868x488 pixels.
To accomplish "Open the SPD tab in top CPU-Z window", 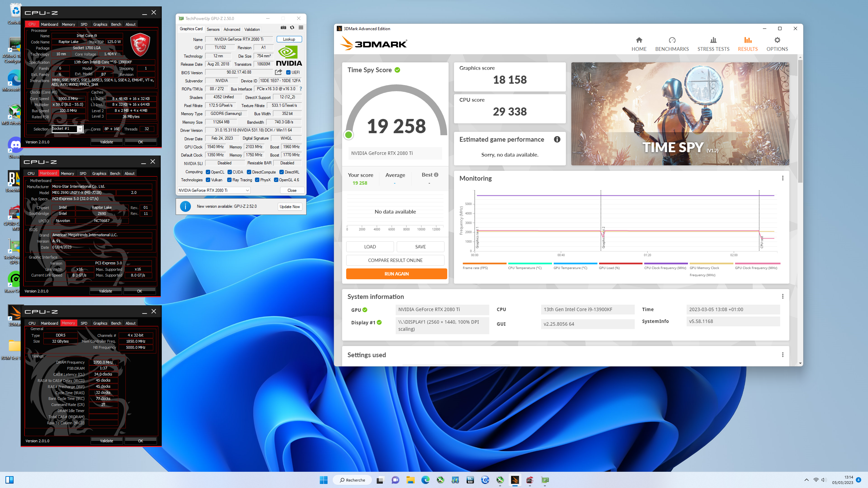I will pyautogui.click(x=84, y=24).
